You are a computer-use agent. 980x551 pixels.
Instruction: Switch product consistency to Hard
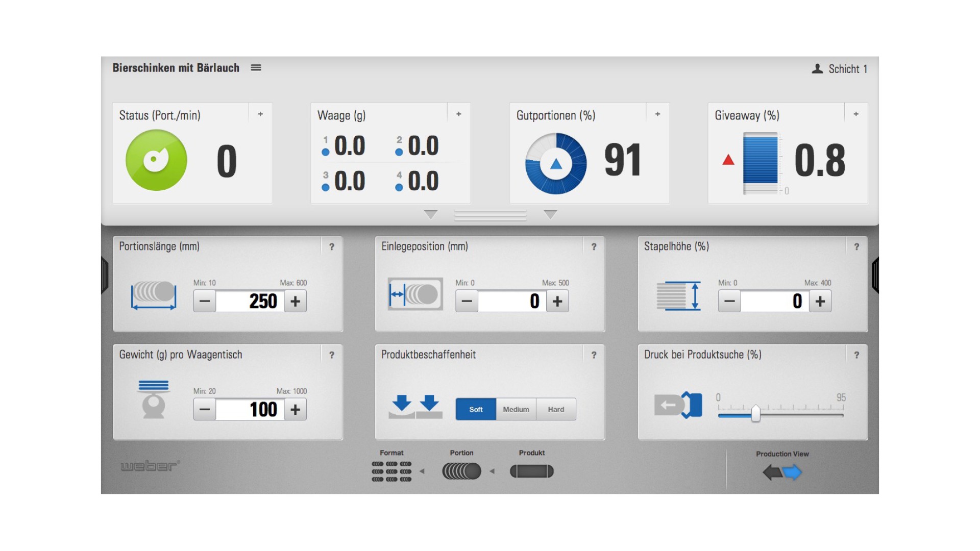[555, 409]
